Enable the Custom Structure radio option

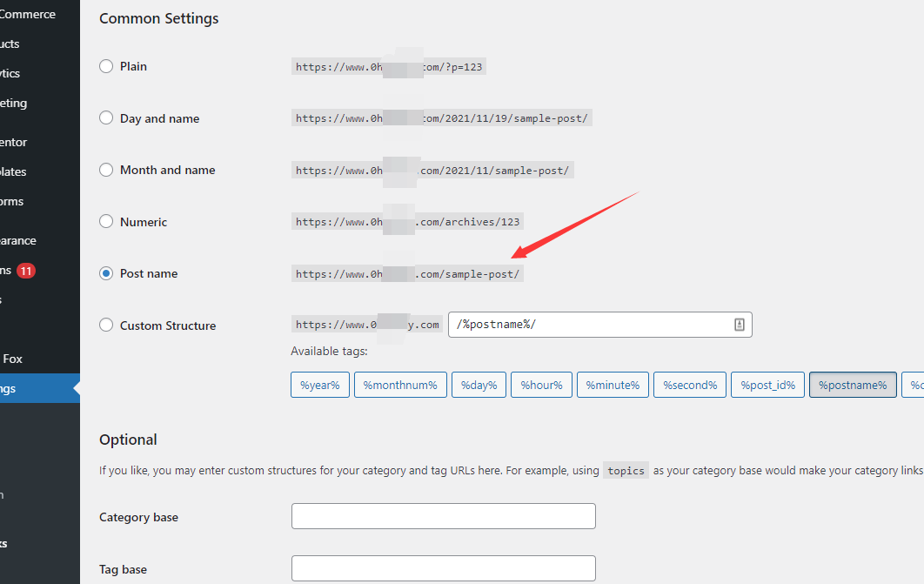106,326
